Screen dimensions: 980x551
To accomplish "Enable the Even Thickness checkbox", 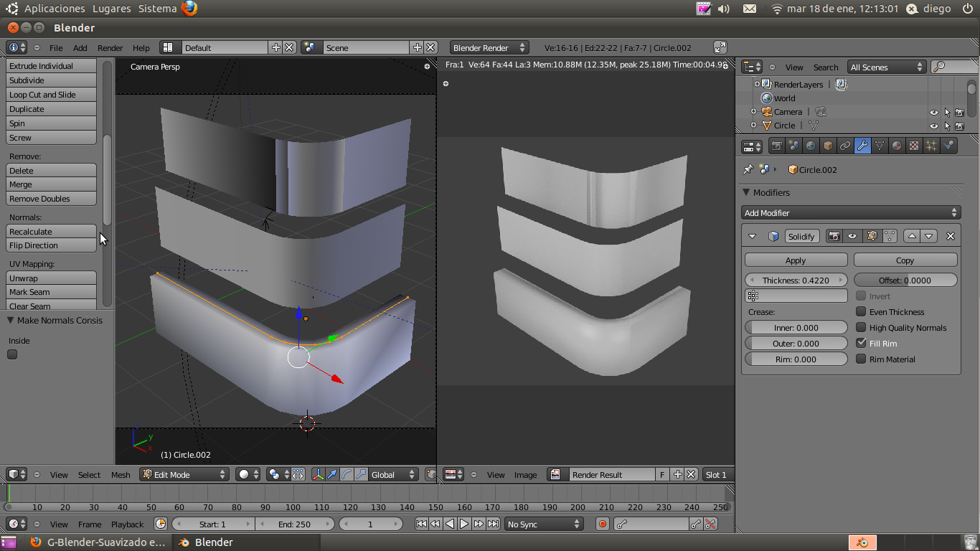I will tap(861, 312).
